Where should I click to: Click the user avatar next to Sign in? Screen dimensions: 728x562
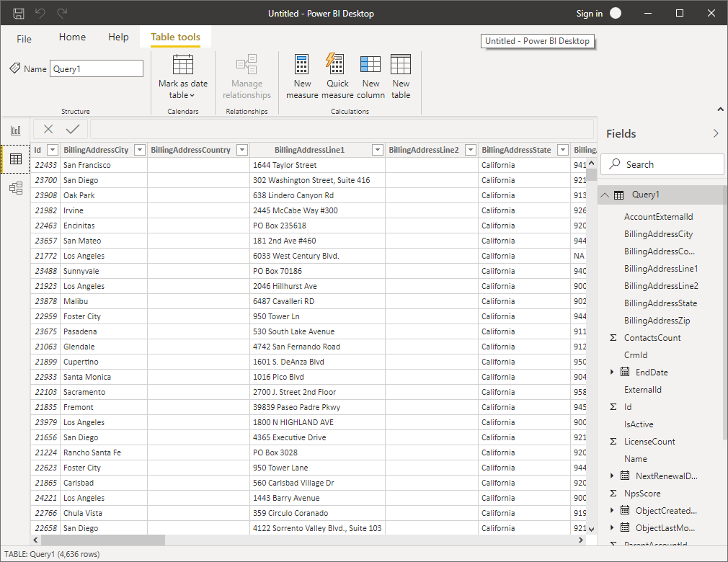pyautogui.click(x=616, y=14)
